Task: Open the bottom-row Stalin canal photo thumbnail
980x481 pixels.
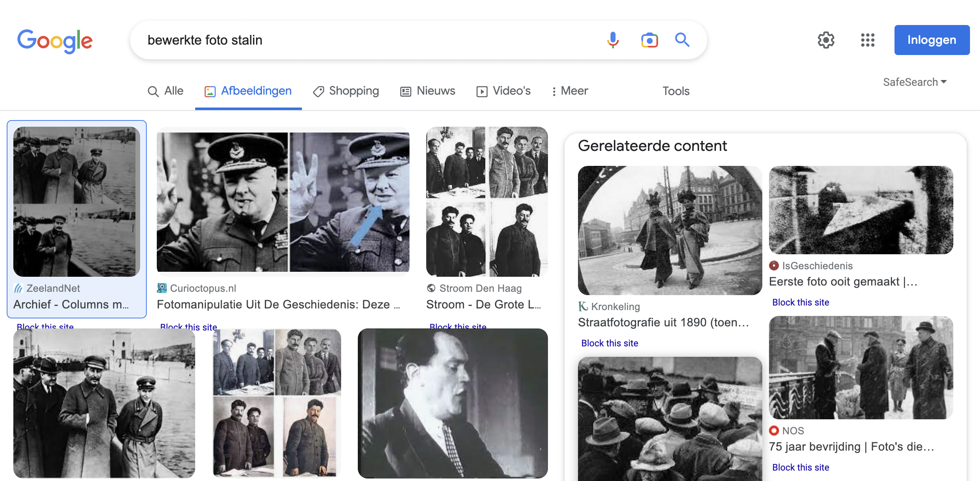Action: [x=104, y=403]
